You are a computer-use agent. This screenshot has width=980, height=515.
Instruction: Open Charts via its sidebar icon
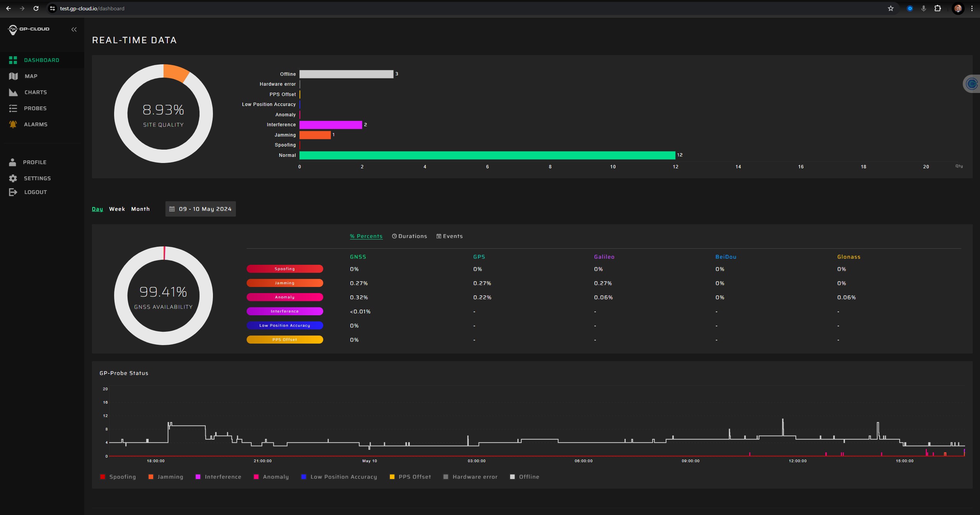point(13,92)
